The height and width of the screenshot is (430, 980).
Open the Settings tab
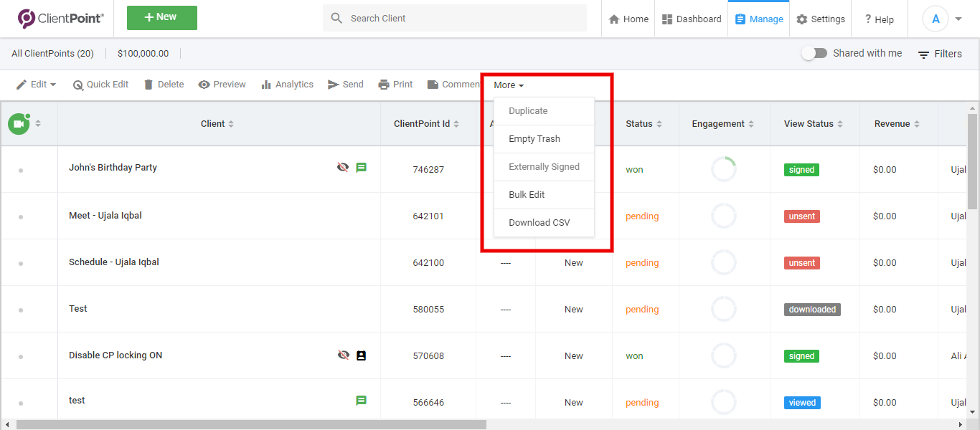[x=821, y=19]
